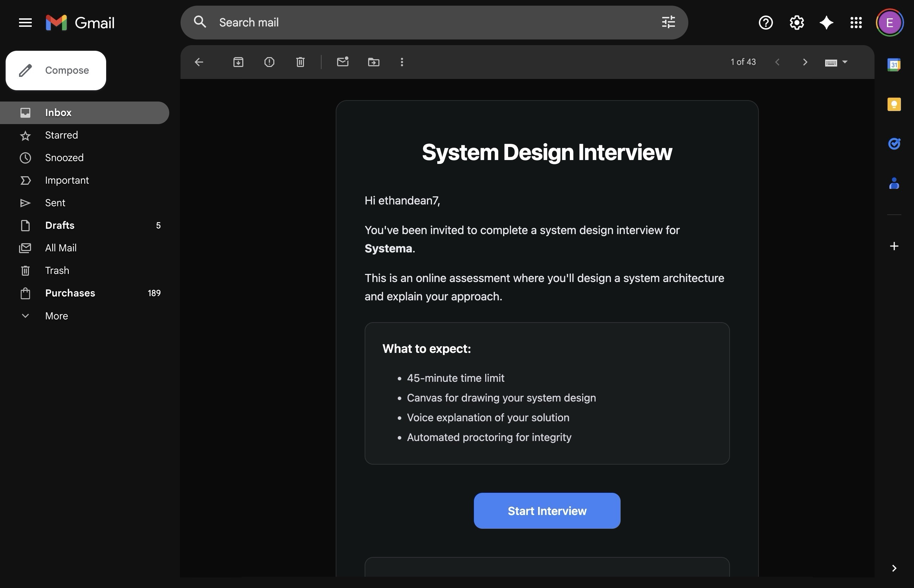Report this message as spam
This screenshot has width=914, height=588.
click(269, 62)
